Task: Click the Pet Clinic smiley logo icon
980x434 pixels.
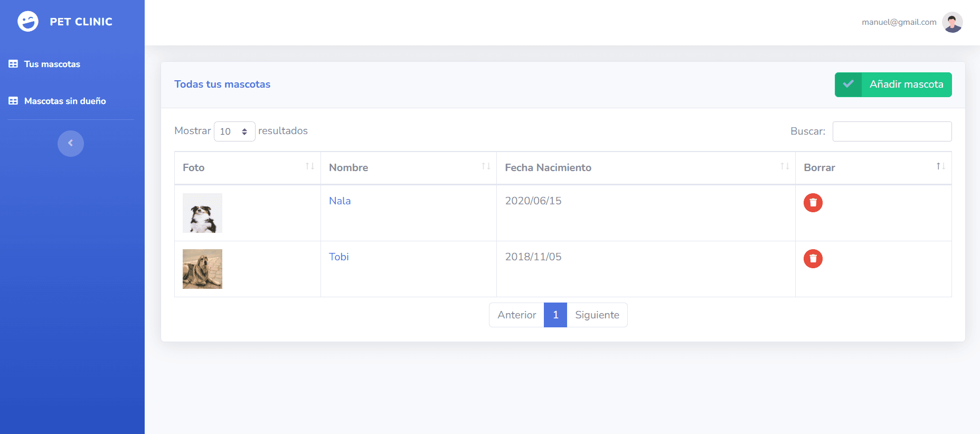Action: [28, 22]
